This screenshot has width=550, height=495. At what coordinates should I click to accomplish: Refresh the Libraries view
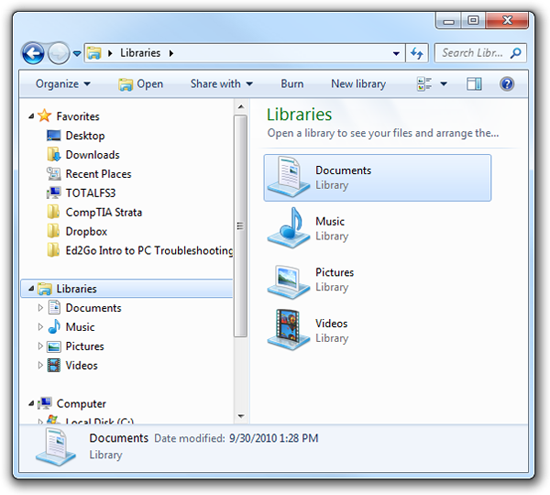417,53
